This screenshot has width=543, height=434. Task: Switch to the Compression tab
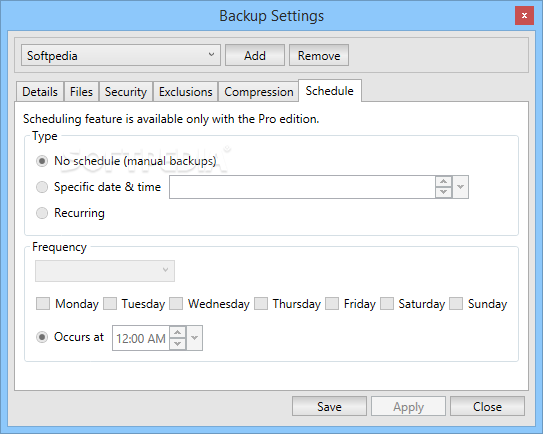coord(259,92)
